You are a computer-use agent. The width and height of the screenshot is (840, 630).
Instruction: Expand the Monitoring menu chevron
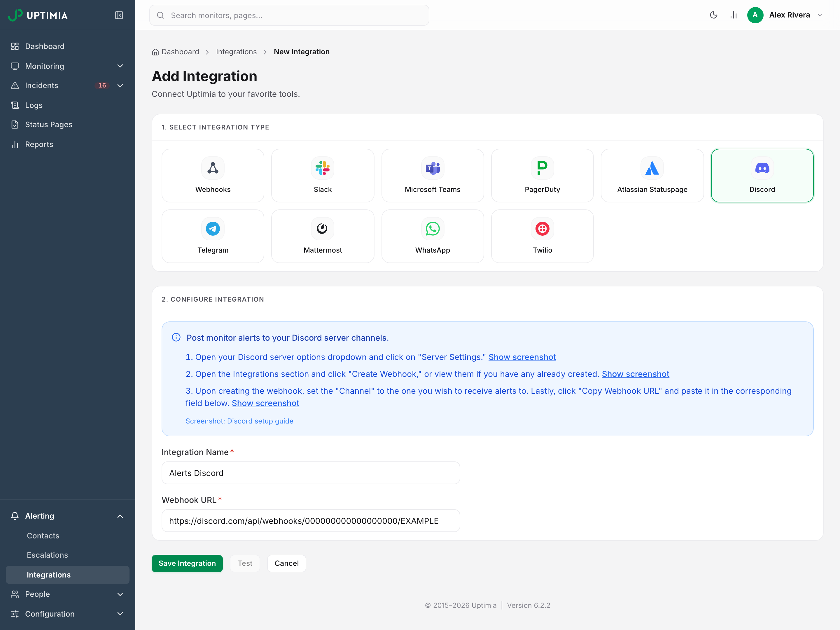[x=120, y=66]
